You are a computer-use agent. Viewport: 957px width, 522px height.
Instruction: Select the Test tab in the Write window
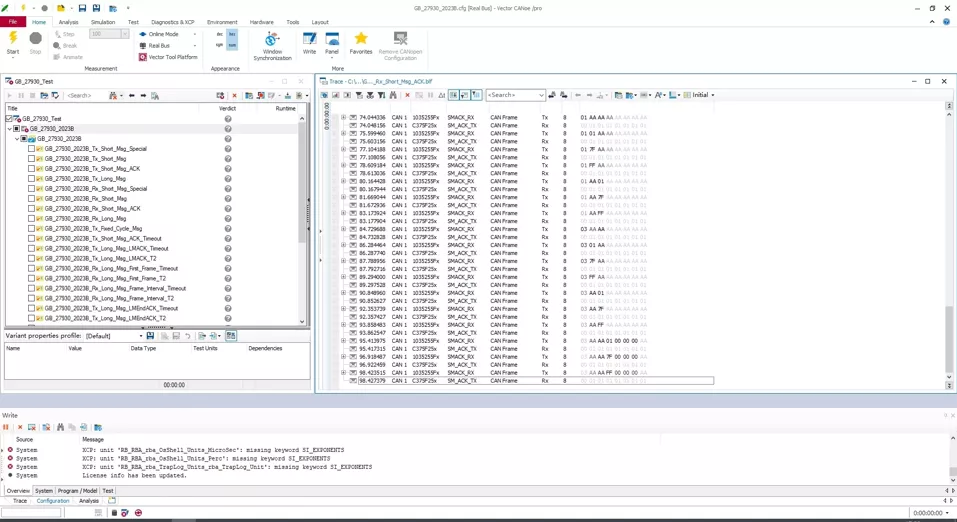click(107, 491)
